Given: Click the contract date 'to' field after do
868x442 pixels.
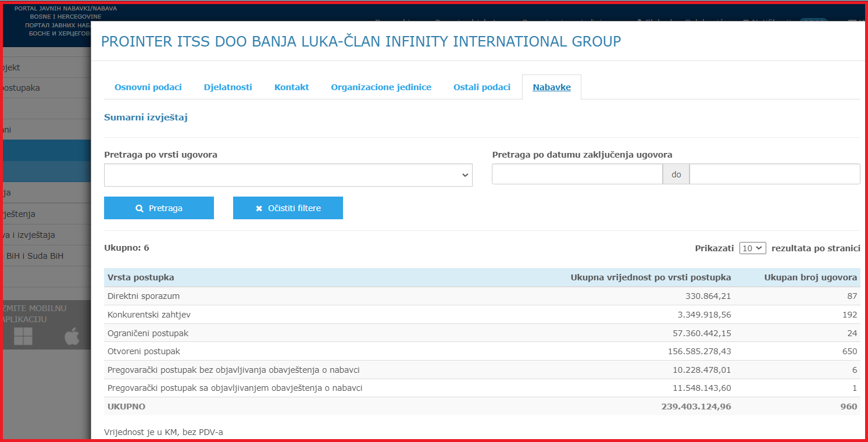Looking at the screenshot, I should [x=775, y=174].
